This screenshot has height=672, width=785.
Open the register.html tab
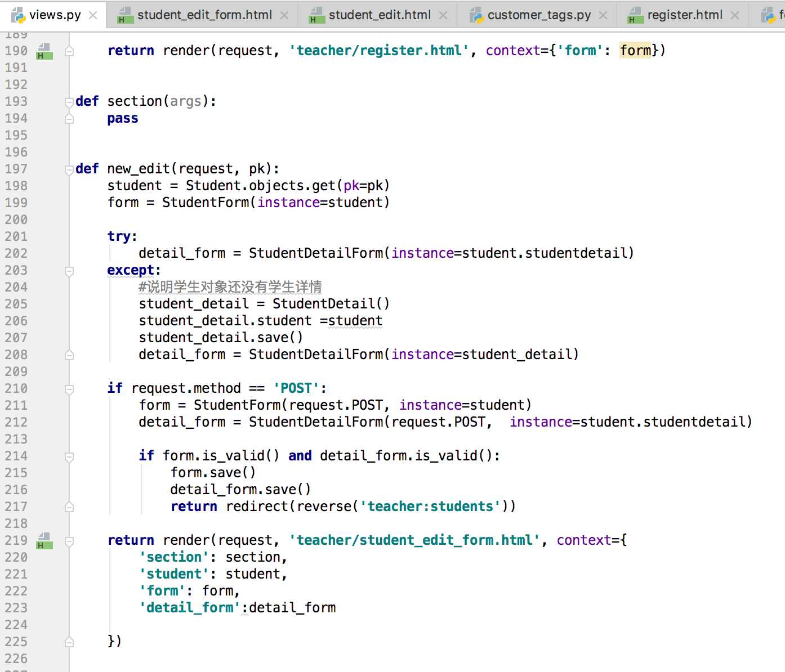[684, 15]
